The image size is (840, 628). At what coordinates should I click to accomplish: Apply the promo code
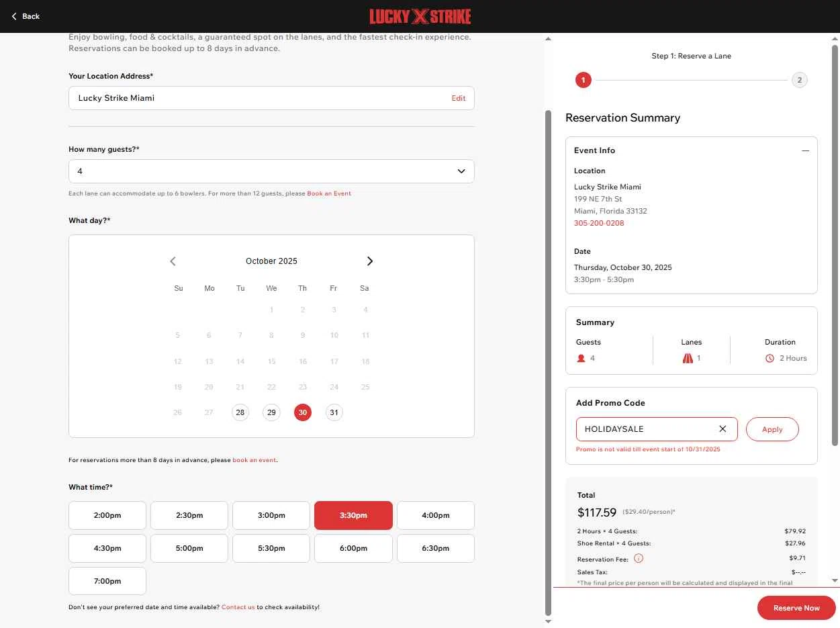tap(772, 429)
